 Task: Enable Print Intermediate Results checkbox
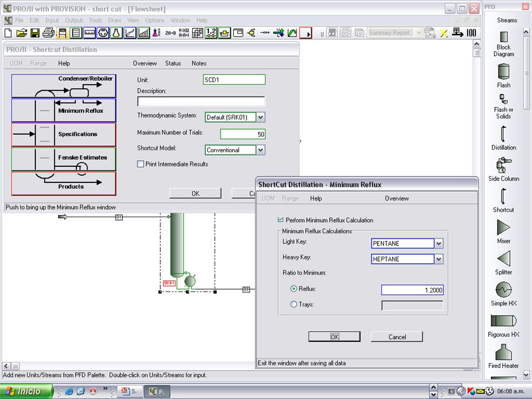tap(140, 164)
